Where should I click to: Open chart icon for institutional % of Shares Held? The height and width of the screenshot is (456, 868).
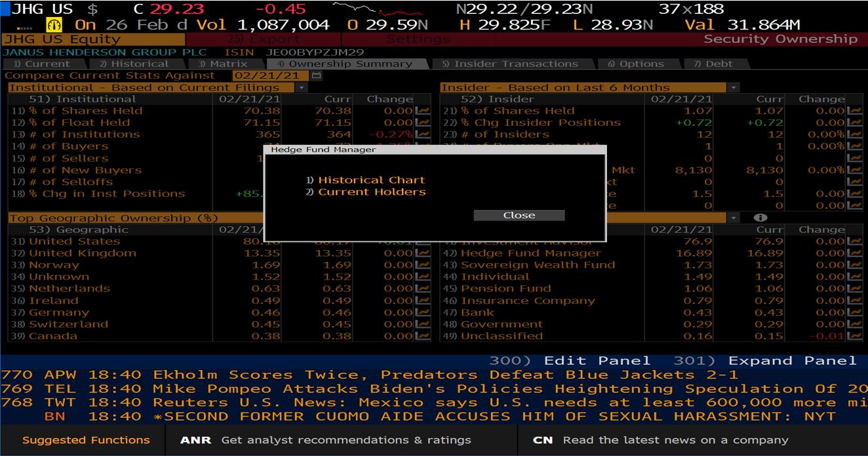(423, 111)
